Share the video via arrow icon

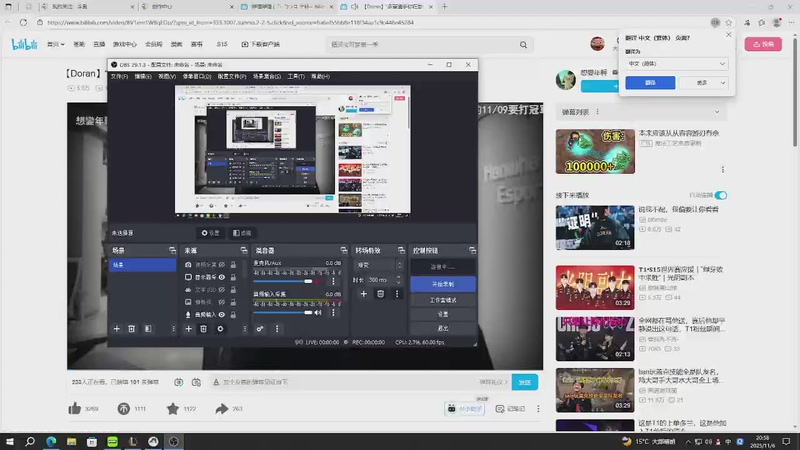[221, 409]
